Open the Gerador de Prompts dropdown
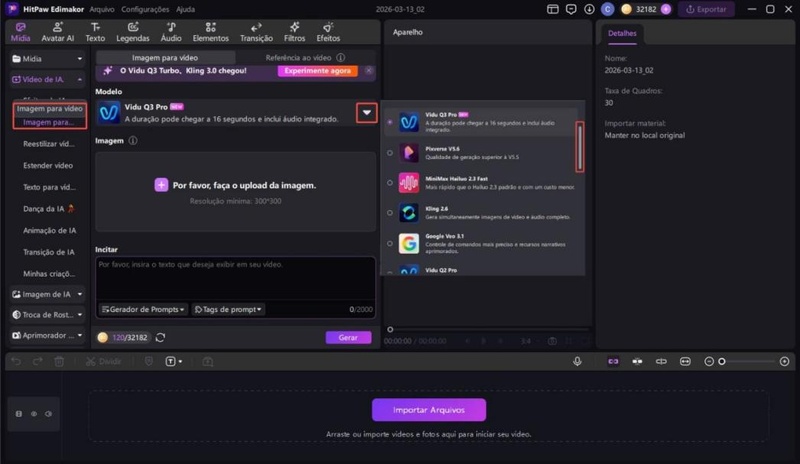Viewport: 800px width, 464px height. (143, 309)
